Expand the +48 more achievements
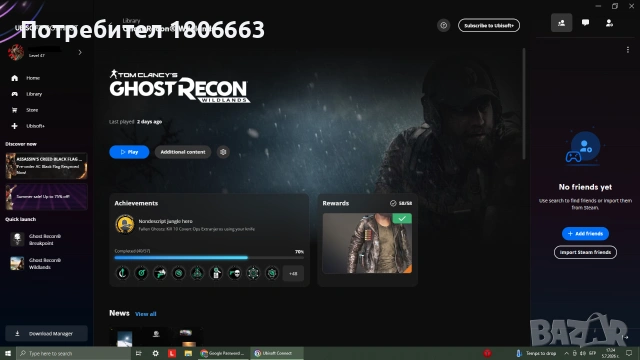640x360 pixels. coord(293,273)
